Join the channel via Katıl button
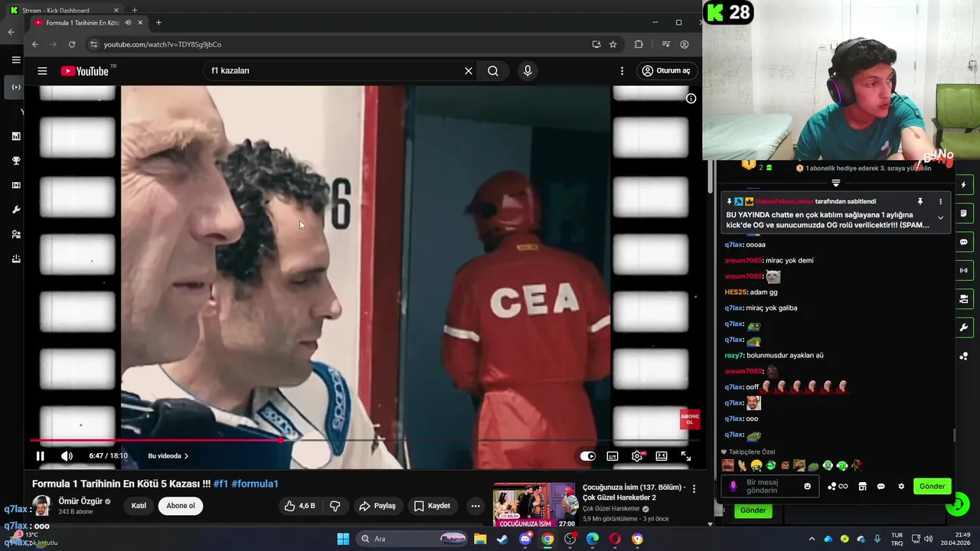Viewport: 980px width, 551px height. 139,506
